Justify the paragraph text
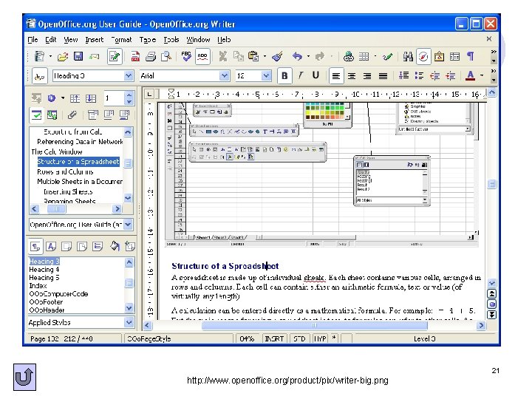The width and height of the screenshot is (532, 399). click(383, 76)
